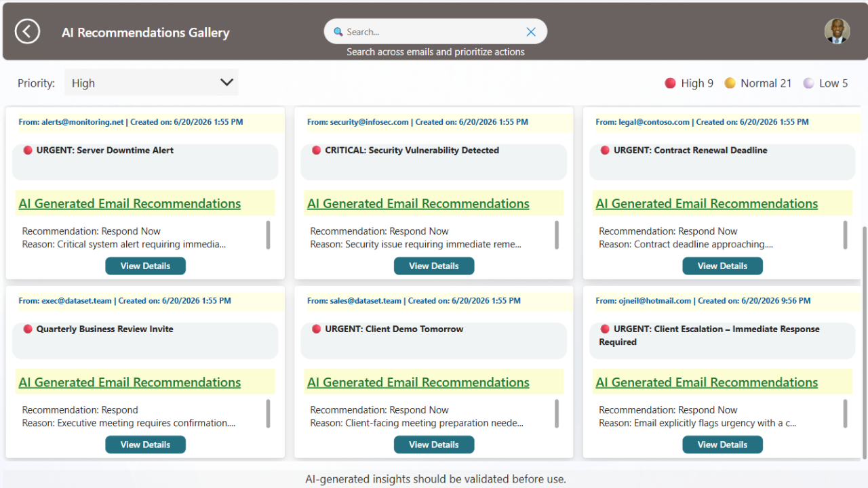Screen dimensions: 868x488
Task: Go back using the circled arrow icon
Action: pyautogui.click(x=27, y=31)
